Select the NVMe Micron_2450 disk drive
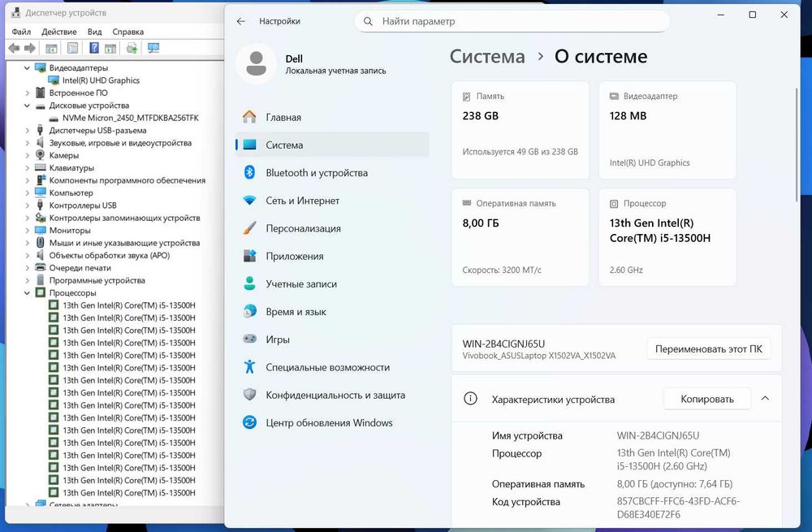This screenshot has height=532, width=812. (131, 118)
